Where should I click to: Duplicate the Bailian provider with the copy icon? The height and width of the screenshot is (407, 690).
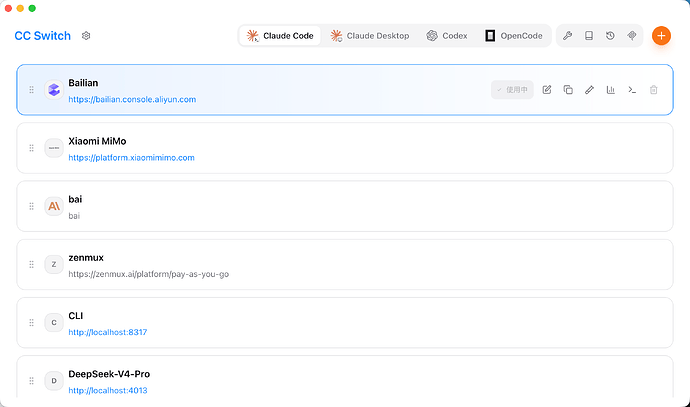568,90
